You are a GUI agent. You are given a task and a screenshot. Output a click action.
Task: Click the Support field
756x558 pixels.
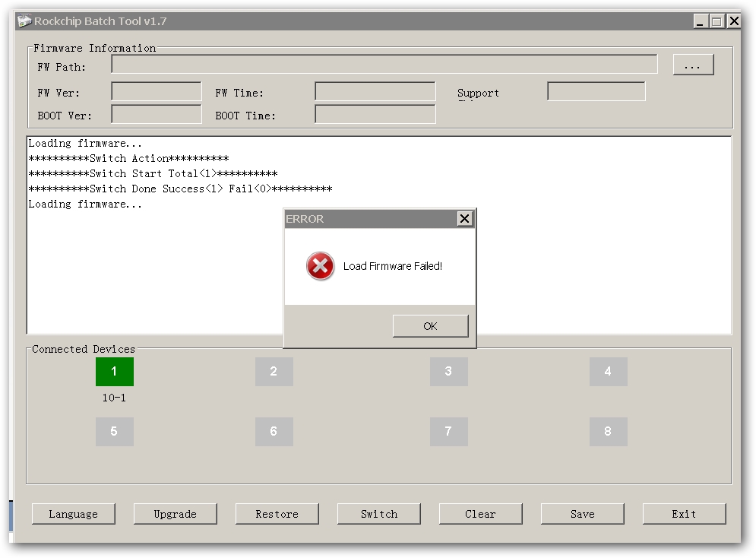tap(596, 91)
